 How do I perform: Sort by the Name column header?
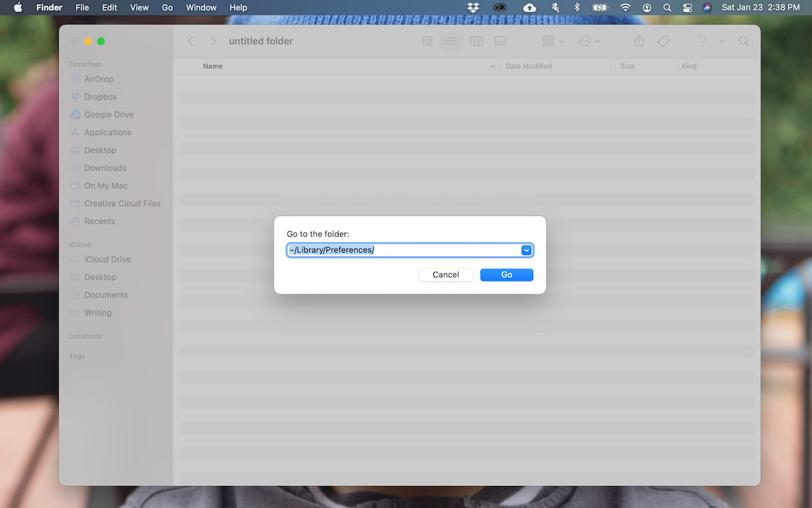[212, 66]
